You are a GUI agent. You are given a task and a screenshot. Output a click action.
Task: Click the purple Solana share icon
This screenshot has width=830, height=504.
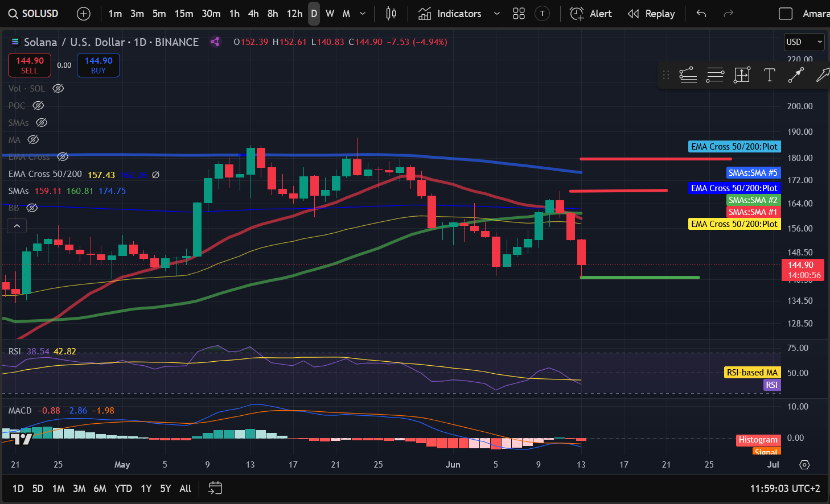215,42
